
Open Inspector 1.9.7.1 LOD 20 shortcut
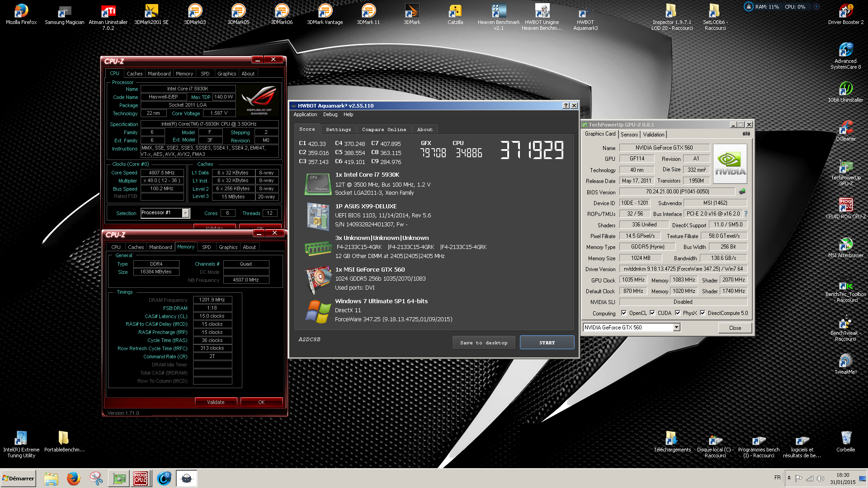[672, 17]
